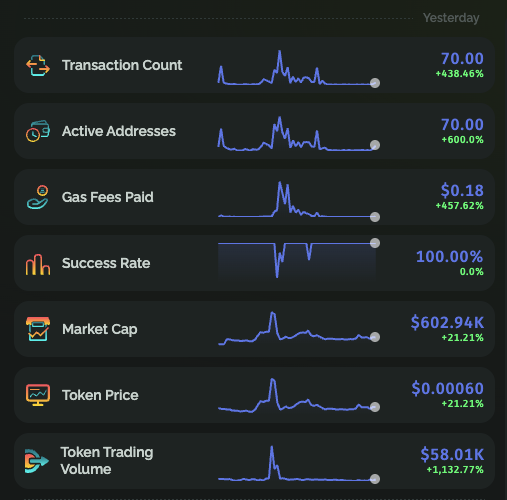The image size is (507, 500).
Task: Click the Market Cap +21.21% change
Action: [x=463, y=338]
